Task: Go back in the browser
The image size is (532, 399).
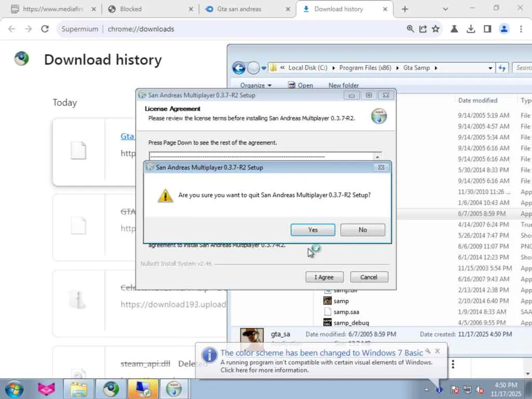Action: [x=12, y=29]
